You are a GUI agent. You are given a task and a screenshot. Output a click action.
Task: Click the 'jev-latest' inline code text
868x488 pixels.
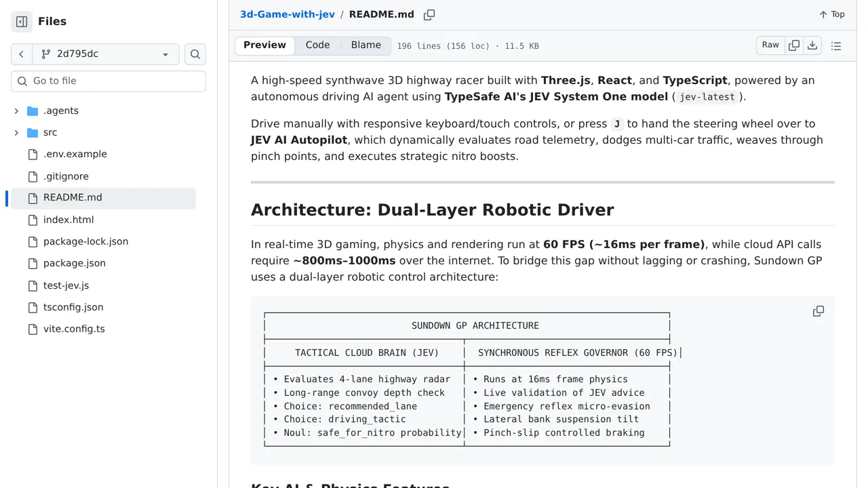click(707, 97)
